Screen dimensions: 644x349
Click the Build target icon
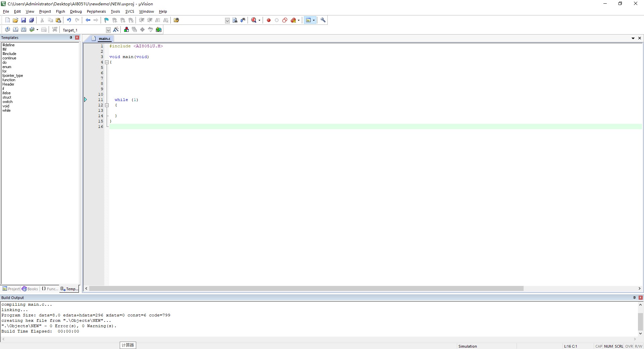point(15,30)
